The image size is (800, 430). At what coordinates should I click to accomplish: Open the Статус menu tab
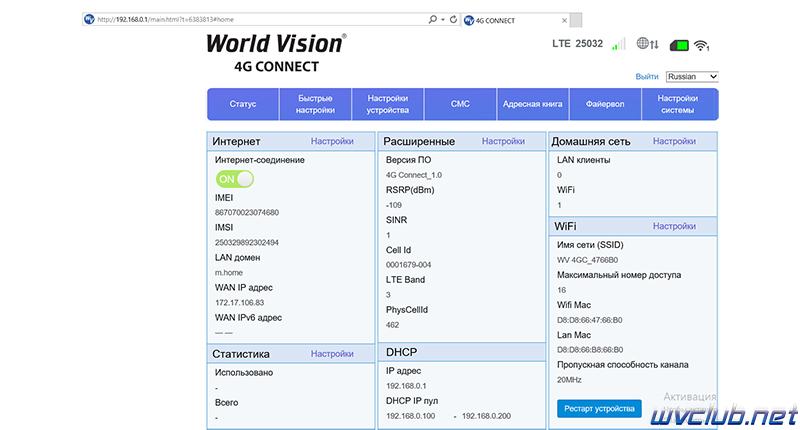pos(243,104)
